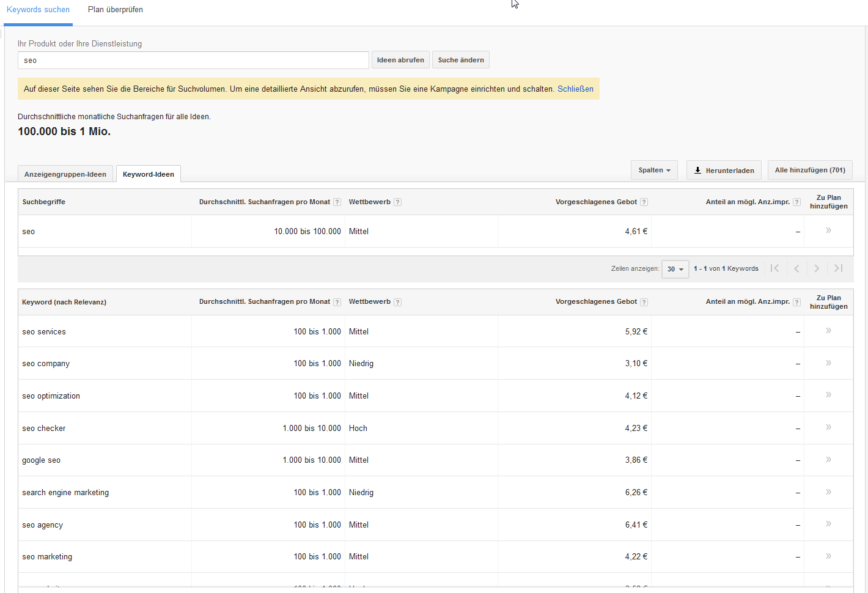Add "seo checker" to plan via arrow

point(828,427)
